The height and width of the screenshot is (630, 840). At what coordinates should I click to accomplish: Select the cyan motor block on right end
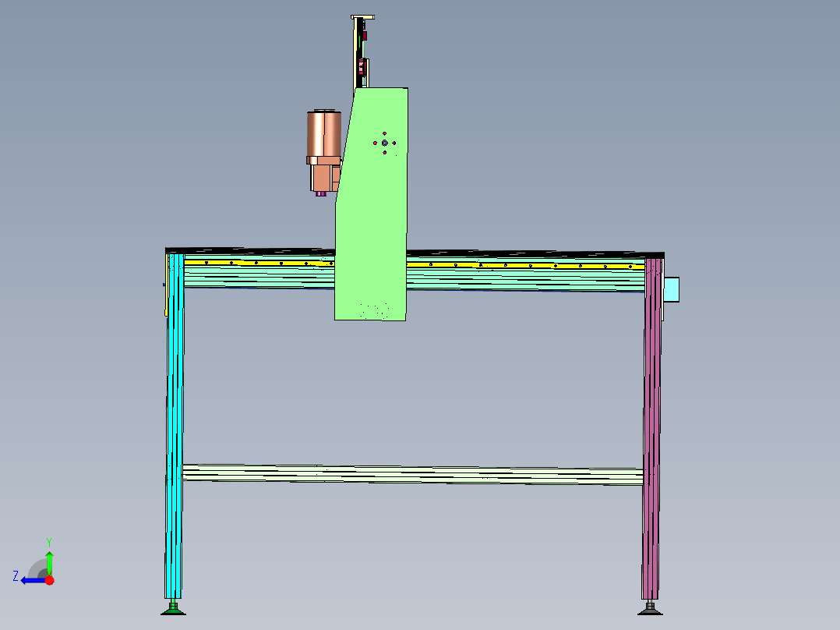(x=672, y=289)
